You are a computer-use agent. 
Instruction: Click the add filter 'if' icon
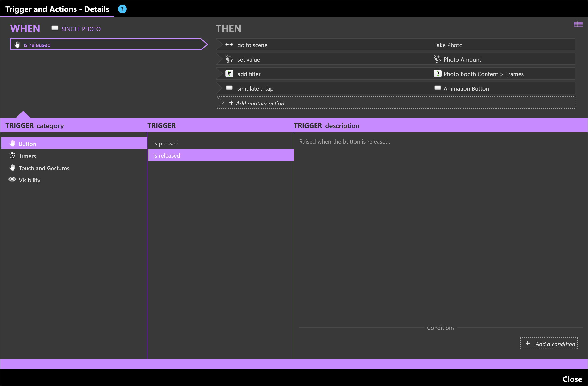tap(229, 73)
